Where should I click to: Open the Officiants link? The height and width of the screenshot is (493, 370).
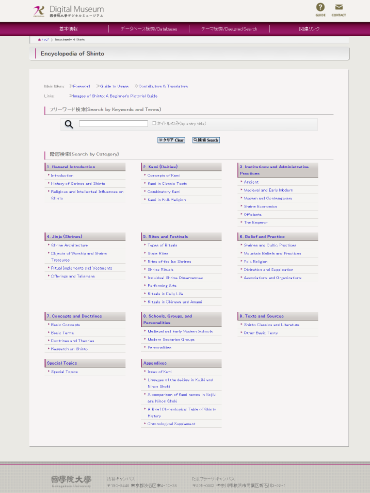(x=253, y=214)
